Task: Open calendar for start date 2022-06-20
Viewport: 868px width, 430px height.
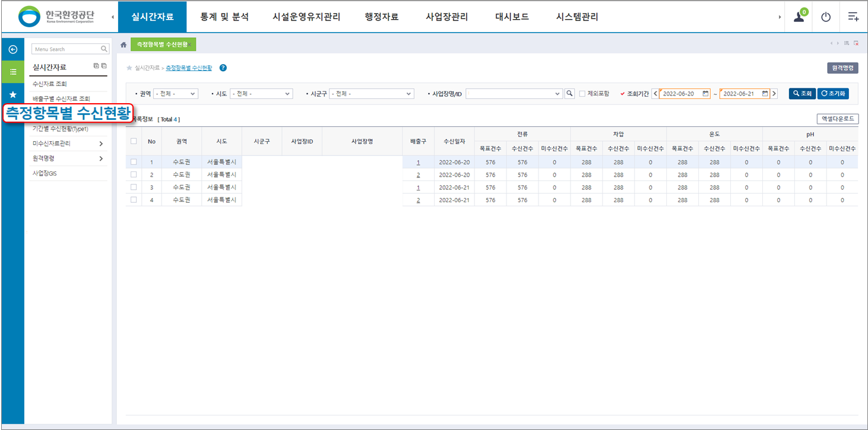Action: (705, 94)
